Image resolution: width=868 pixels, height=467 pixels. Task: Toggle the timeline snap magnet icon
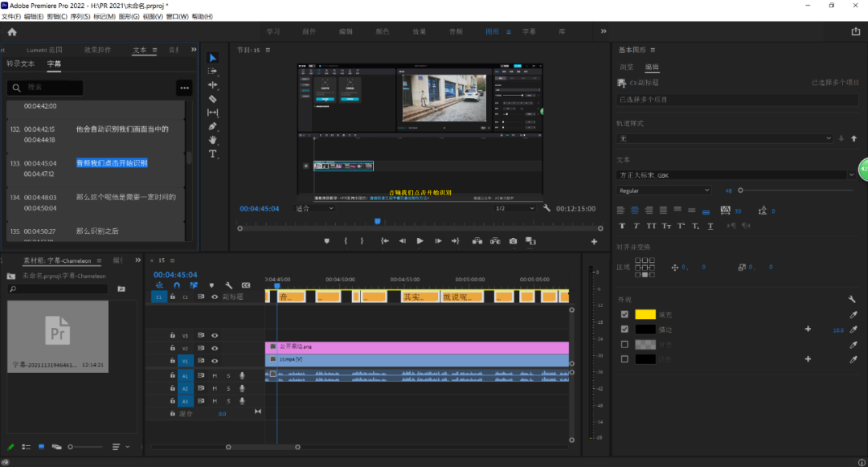coord(177,285)
